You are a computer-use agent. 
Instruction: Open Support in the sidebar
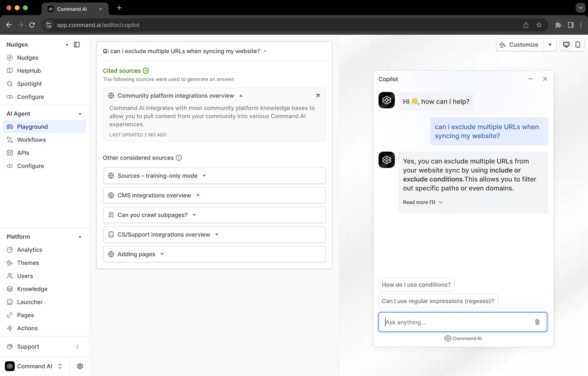[x=45, y=347]
